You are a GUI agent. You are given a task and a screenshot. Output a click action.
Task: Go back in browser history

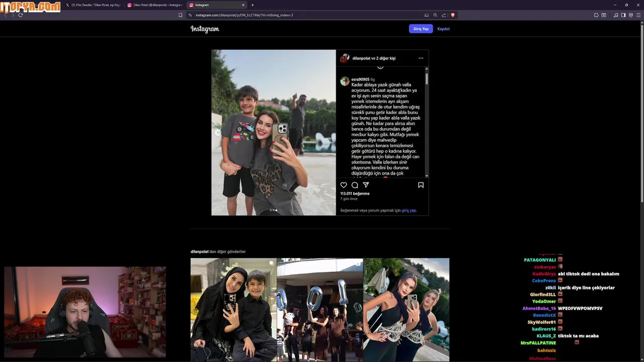click(x=6, y=15)
